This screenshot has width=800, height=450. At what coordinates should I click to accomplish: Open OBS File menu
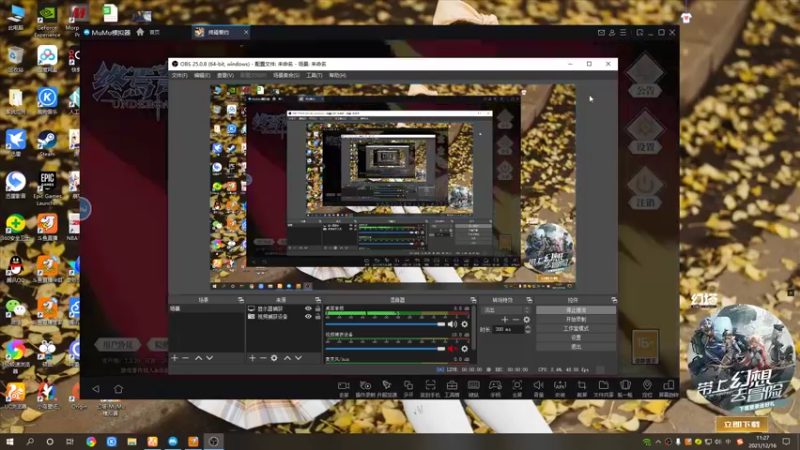pyautogui.click(x=179, y=76)
